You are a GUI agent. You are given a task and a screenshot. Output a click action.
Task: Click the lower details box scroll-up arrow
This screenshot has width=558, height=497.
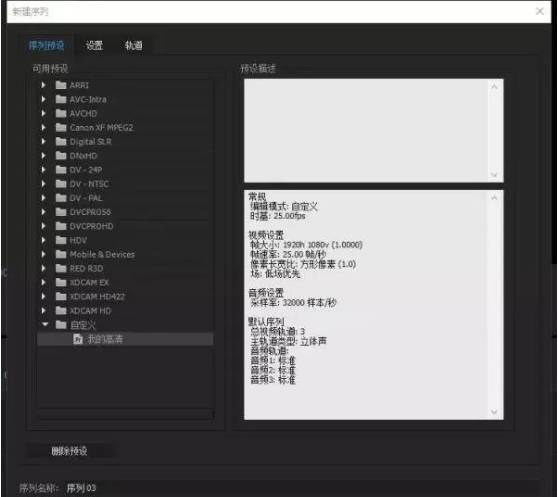(494, 197)
